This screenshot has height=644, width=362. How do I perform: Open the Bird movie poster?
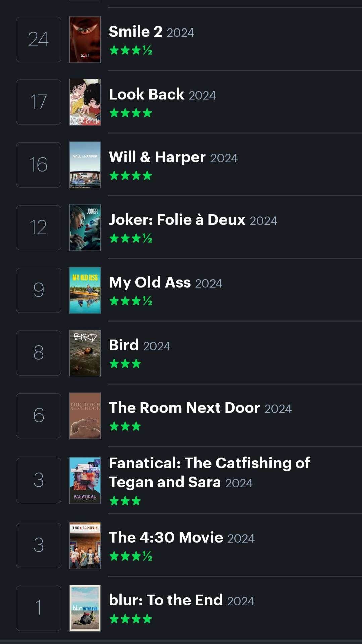(85, 353)
